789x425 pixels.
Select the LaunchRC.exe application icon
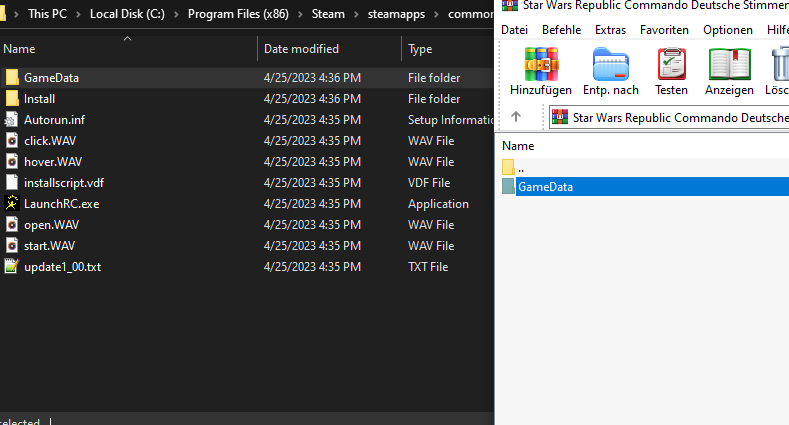(12, 204)
